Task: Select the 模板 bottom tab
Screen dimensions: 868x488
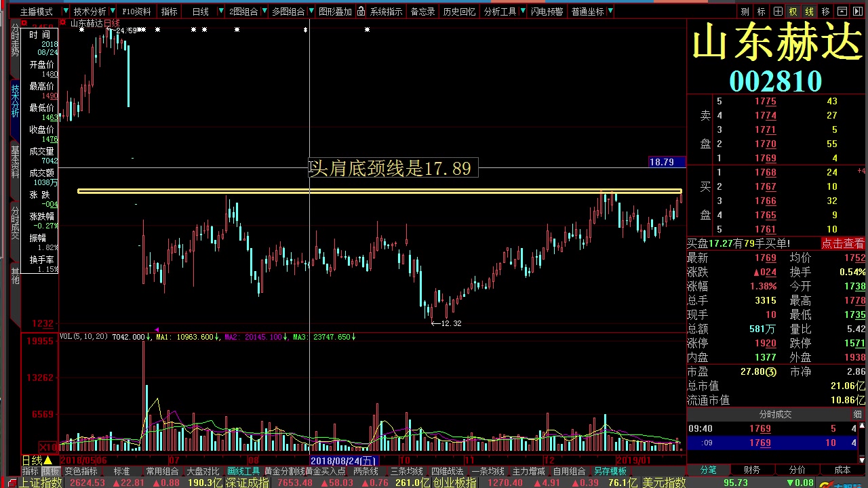Action: click(50, 471)
